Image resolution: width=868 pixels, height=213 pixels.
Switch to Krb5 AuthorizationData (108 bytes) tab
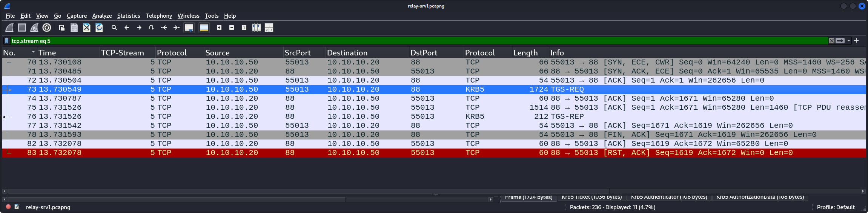[760, 198]
